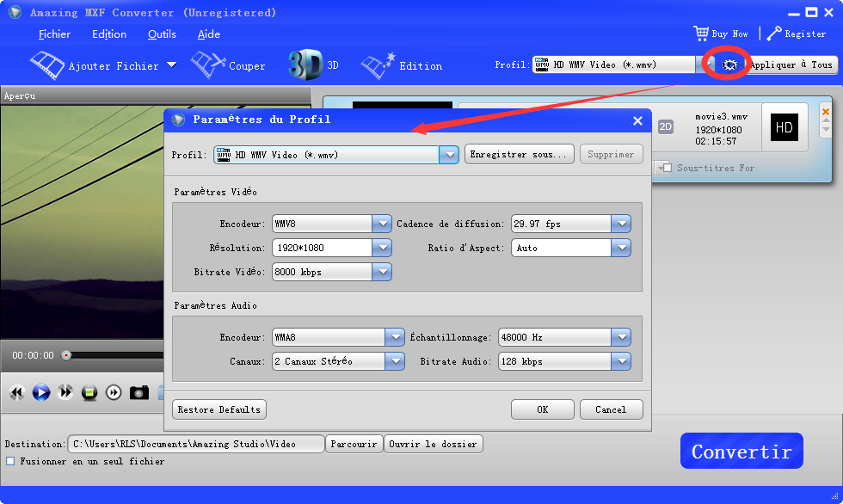
Task: Remove file with orange X icon
Action: (x=826, y=112)
